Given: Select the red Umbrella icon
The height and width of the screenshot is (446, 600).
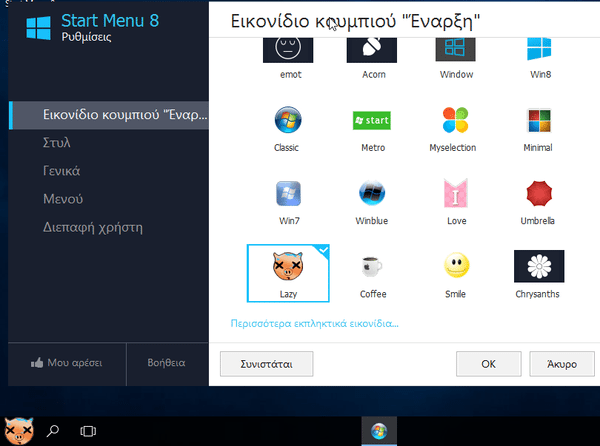Looking at the screenshot, I should click(539, 194).
